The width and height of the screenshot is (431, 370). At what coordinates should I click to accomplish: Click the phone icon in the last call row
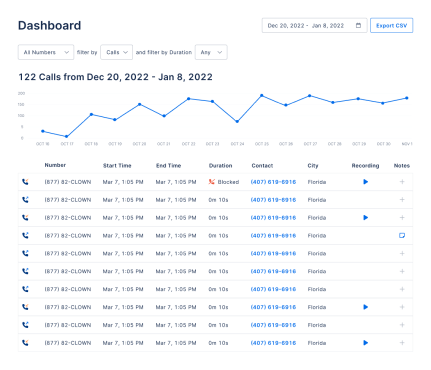point(25,343)
